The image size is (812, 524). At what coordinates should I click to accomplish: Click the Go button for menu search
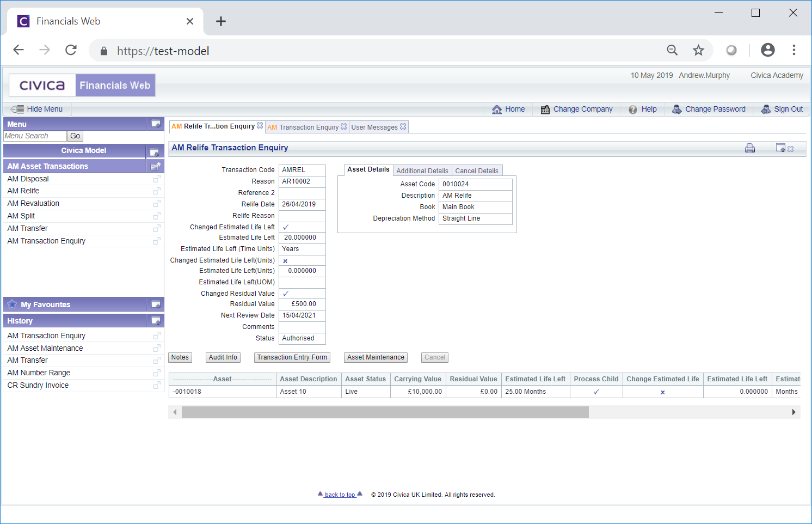75,136
